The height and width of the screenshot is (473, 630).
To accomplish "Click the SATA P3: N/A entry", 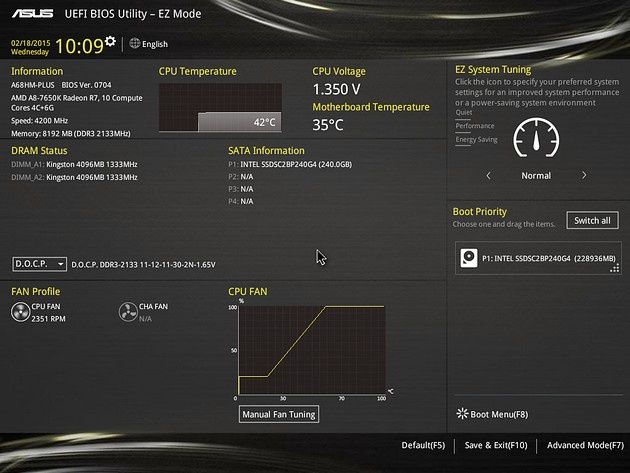I will (x=241, y=189).
